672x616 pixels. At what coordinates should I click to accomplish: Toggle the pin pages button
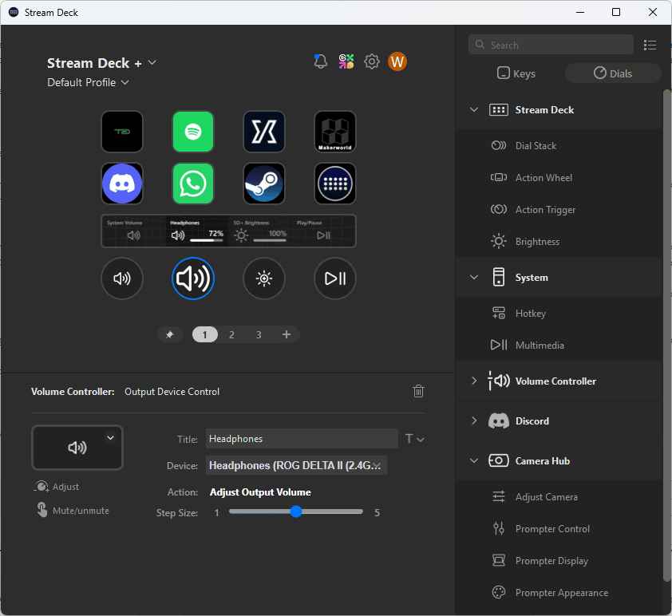(x=169, y=335)
